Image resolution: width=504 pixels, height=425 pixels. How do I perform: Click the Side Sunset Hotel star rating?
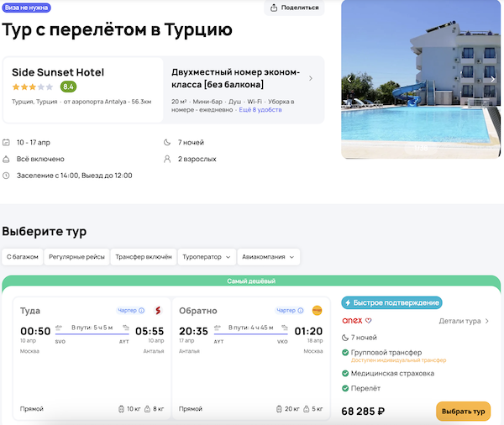coord(33,87)
